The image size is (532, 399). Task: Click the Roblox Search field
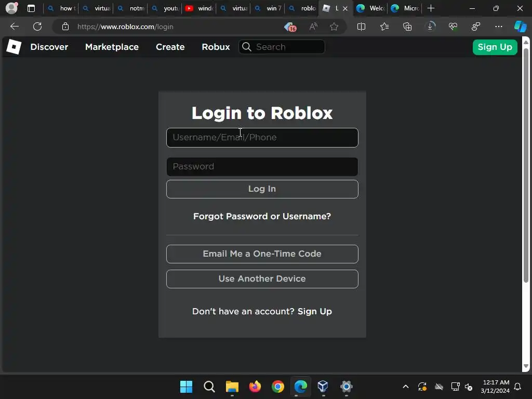(x=282, y=47)
